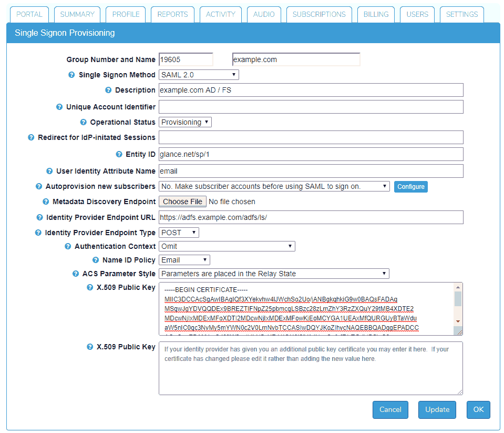Open the Autoprovision new subscribers dropdown

274,186
